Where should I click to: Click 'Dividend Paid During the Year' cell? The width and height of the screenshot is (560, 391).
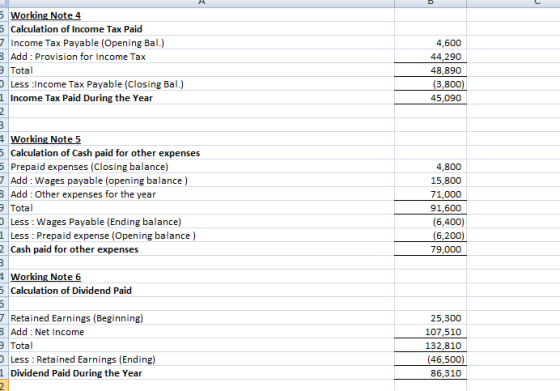click(x=201, y=373)
